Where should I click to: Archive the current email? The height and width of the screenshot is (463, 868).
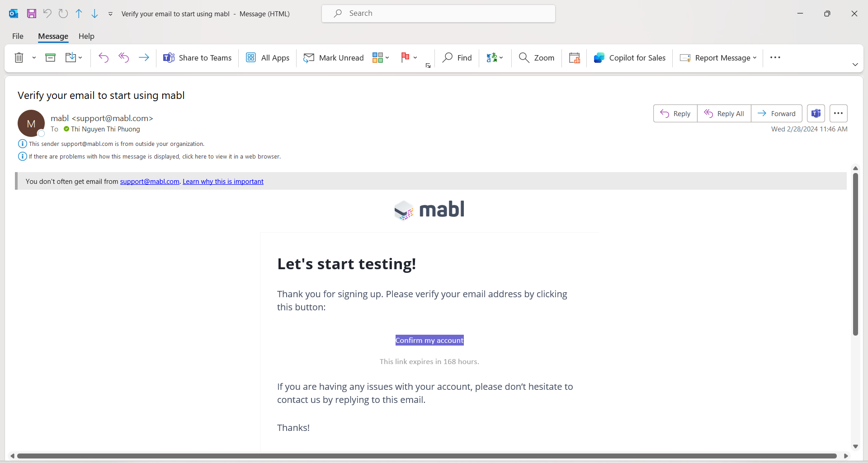tap(50, 57)
